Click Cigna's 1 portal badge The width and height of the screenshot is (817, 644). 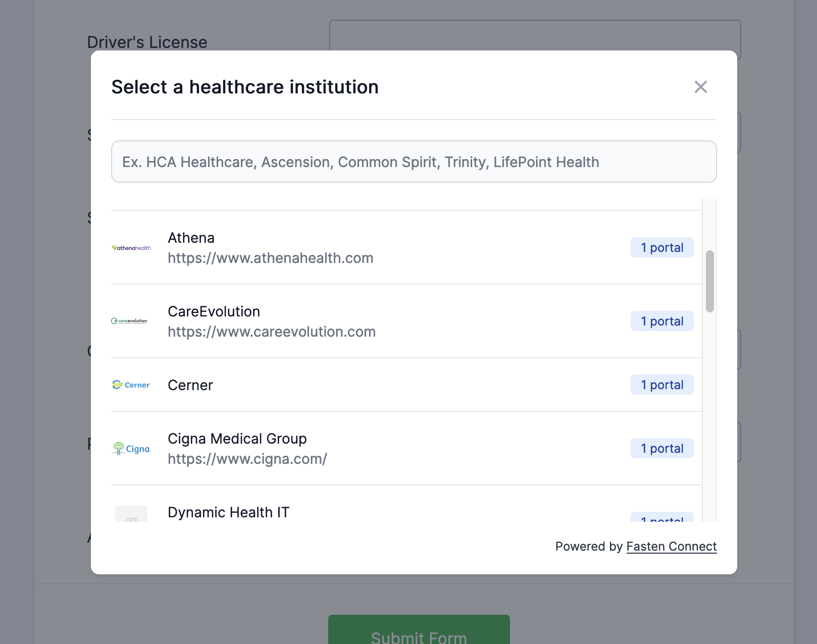[x=662, y=448]
